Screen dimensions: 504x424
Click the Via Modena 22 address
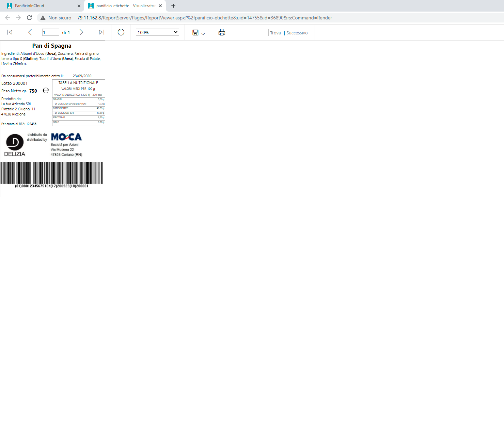coord(62,150)
